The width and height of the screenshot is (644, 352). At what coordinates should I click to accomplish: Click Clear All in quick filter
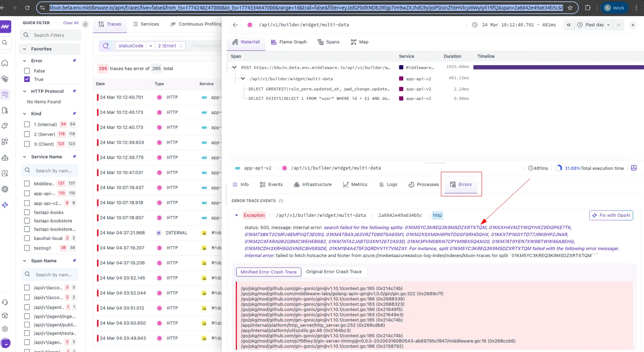pos(71,23)
